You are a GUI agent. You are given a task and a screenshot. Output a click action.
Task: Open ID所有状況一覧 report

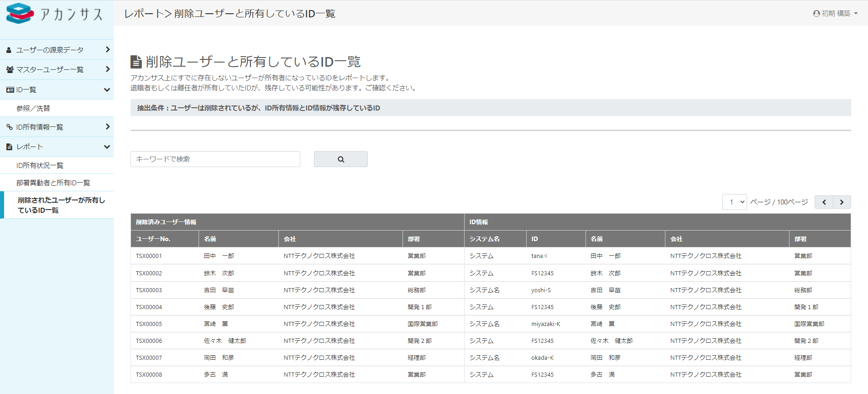tap(57, 165)
